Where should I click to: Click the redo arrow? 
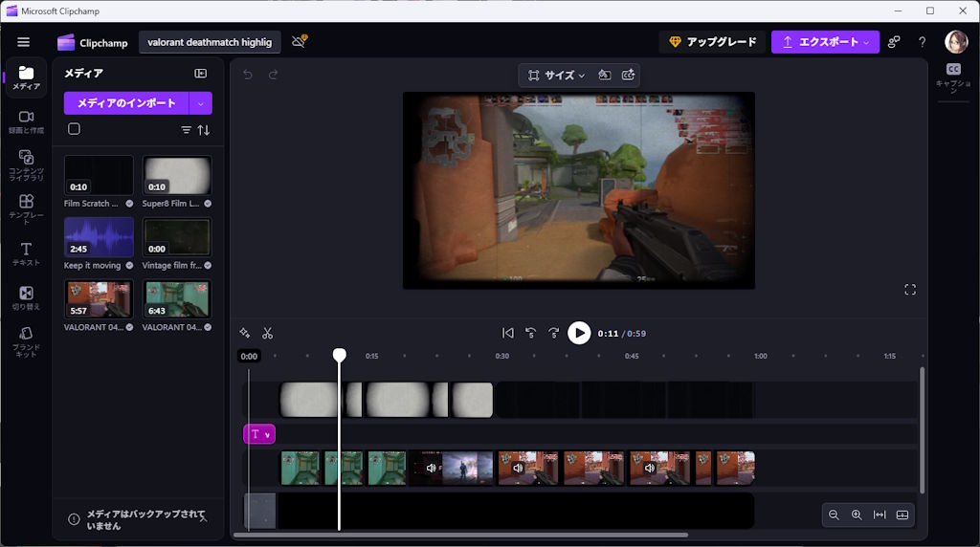click(x=273, y=75)
